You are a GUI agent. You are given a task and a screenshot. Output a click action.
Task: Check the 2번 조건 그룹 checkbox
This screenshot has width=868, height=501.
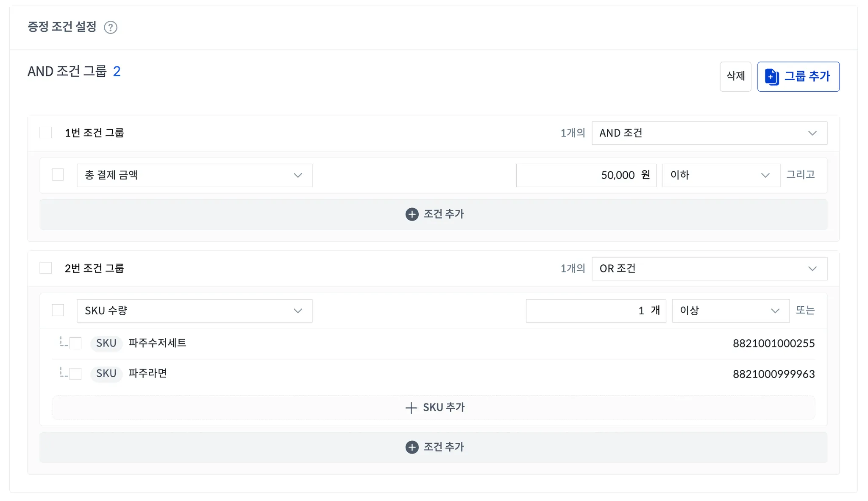[46, 268]
